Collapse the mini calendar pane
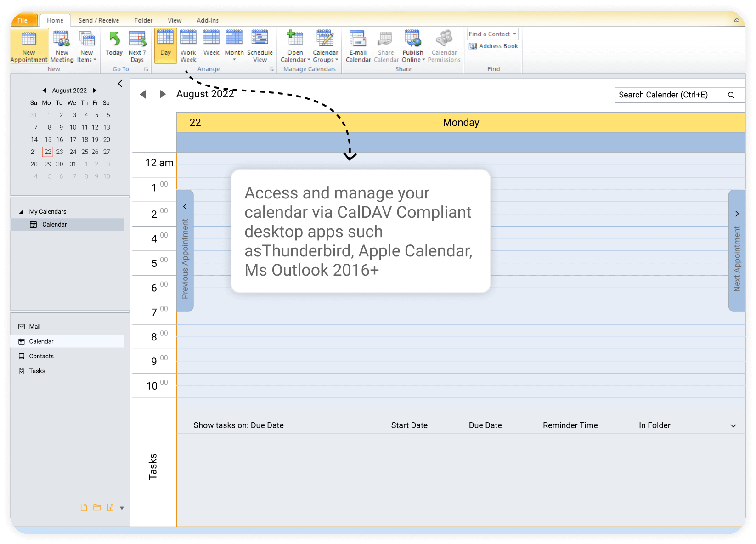This screenshot has width=756, height=544. coord(120,84)
